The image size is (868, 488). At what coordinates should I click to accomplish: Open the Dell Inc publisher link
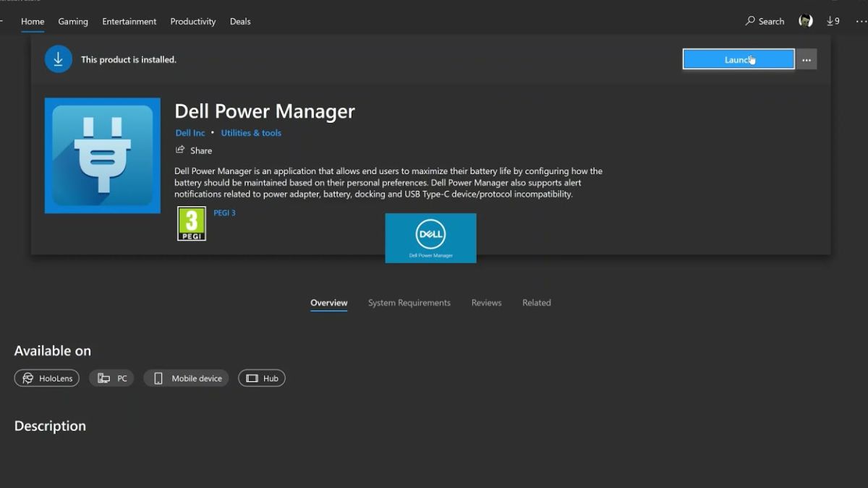(190, 133)
